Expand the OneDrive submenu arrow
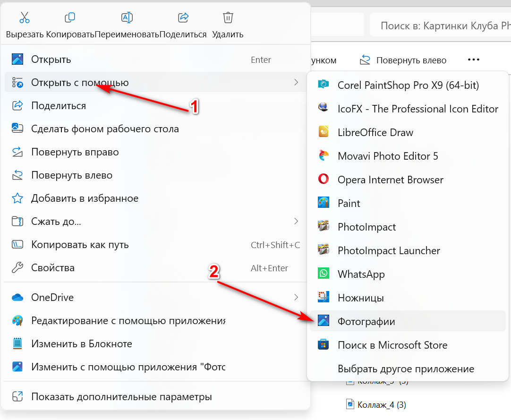This screenshot has height=420, width=511. coord(296,297)
